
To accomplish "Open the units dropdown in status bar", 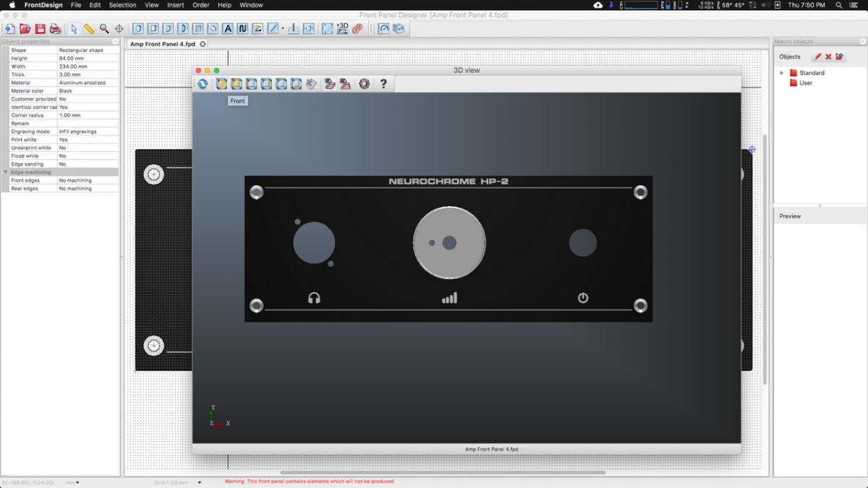I will (73, 482).
